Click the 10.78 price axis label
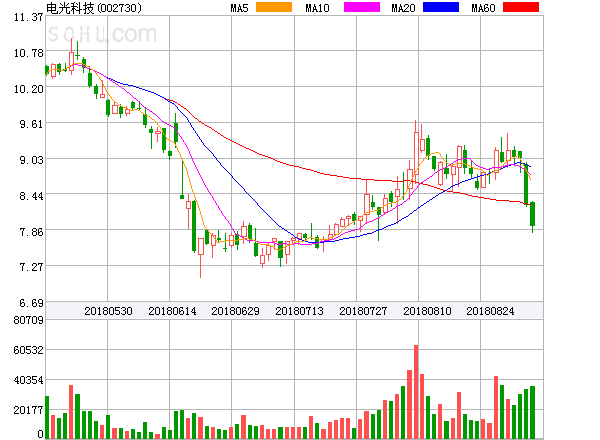The image size is (600, 440). [x=29, y=53]
